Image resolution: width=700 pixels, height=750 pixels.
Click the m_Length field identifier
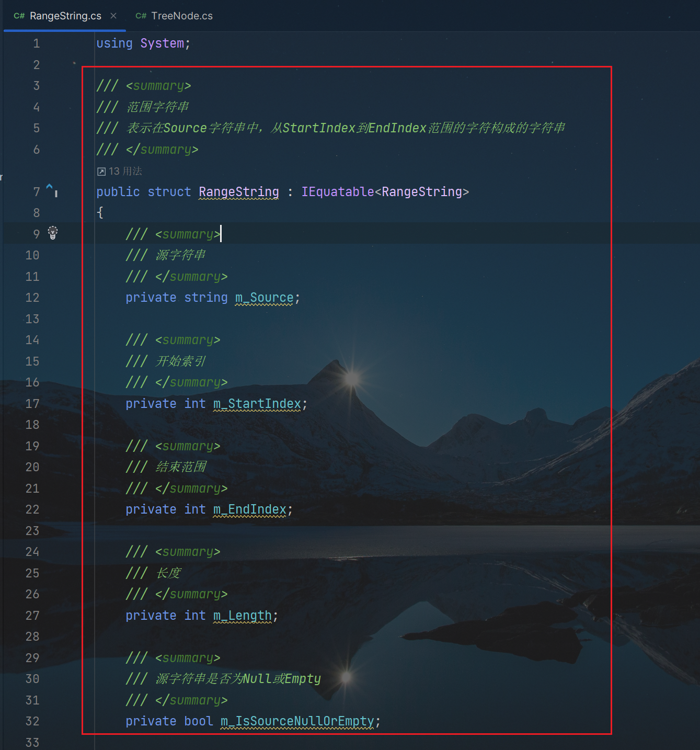tap(242, 615)
